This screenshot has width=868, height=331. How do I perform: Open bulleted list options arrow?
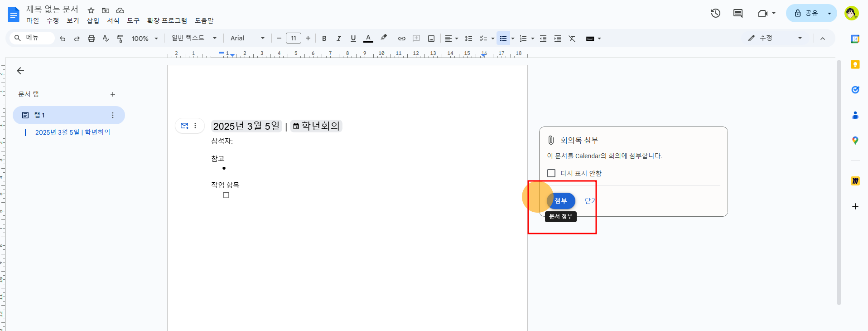pyautogui.click(x=513, y=39)
